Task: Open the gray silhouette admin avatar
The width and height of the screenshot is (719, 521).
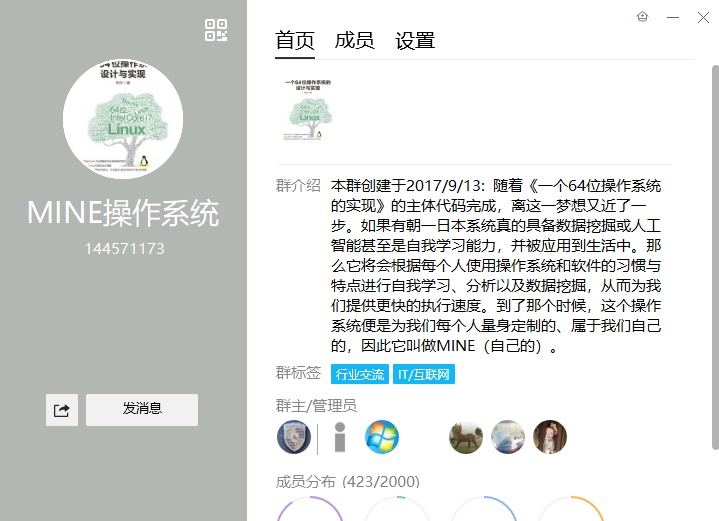Action: 340,437
